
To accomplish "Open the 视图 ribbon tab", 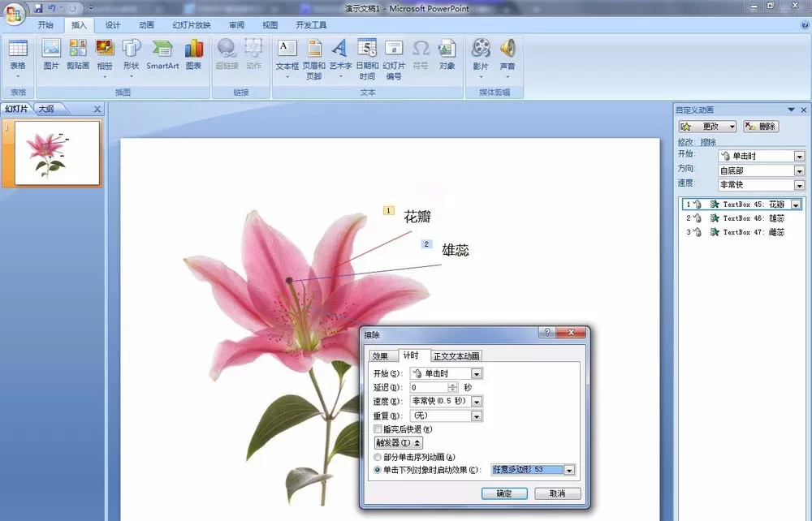I will tap(270, 25).
